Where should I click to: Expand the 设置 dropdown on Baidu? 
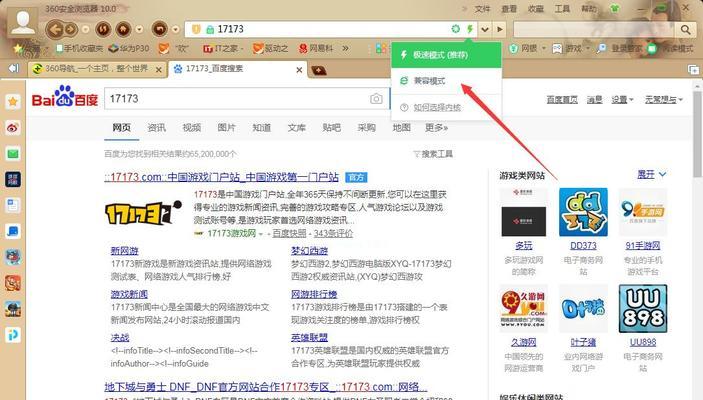tap(622, 99)
